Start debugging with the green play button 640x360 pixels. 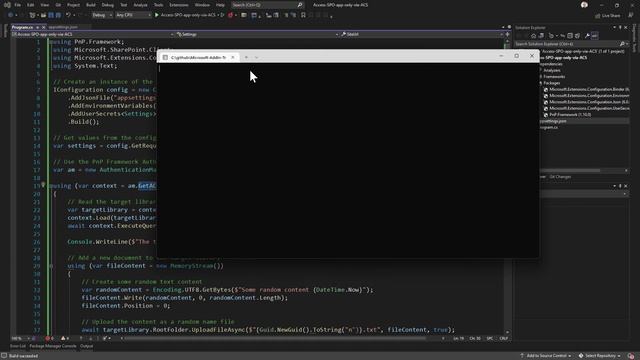coord(156,15)
